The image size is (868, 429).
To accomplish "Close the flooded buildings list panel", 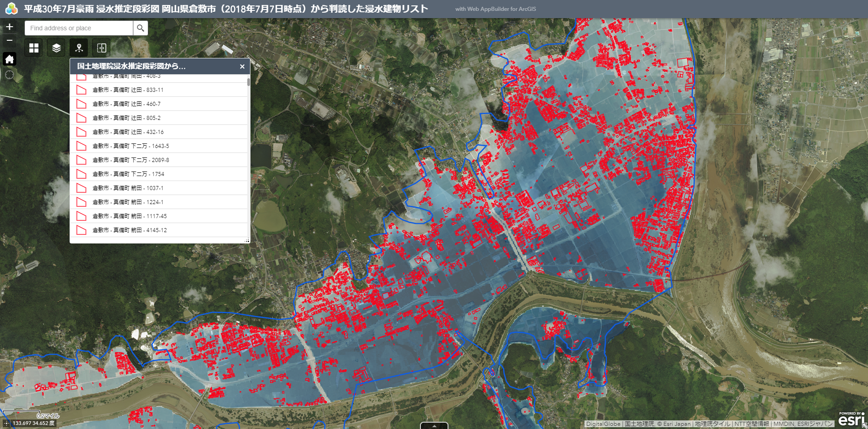I will pyautogui.click(x=242, y=67).
